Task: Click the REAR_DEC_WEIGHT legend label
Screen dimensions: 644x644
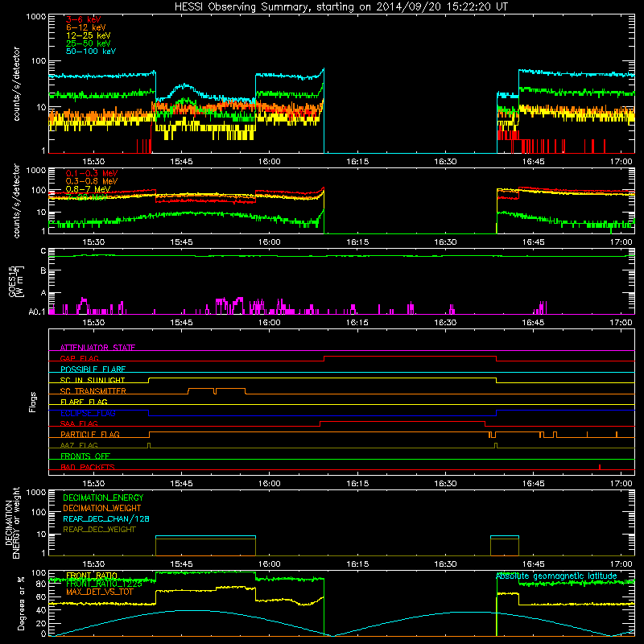Action: click(x=99, y=530)
